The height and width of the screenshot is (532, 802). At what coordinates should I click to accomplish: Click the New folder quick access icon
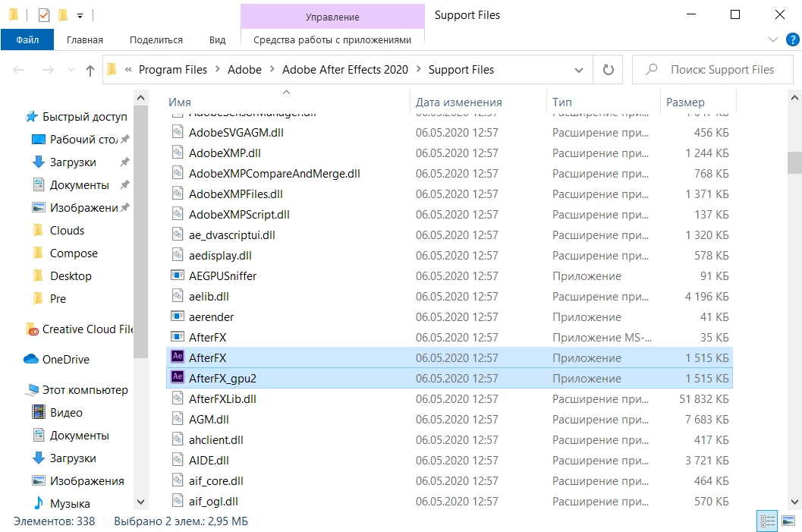click(x=63, y=15)
